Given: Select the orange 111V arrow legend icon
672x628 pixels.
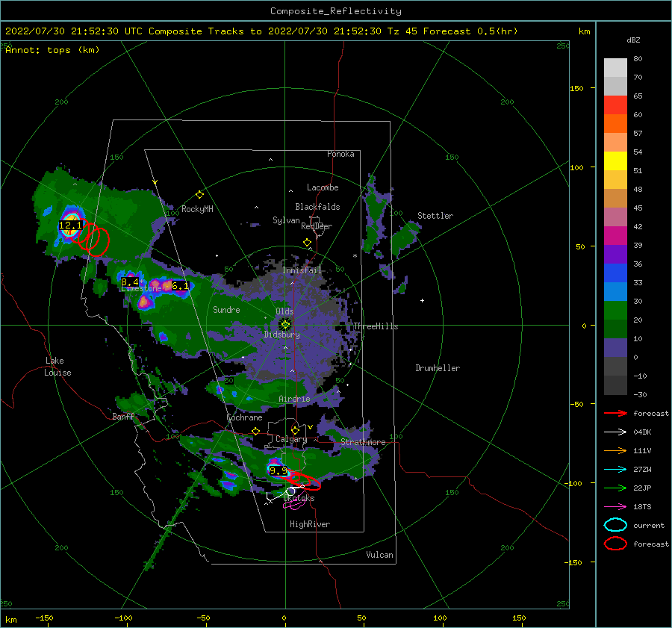Looking at the screenshot, I should click(x=615, y=450).
